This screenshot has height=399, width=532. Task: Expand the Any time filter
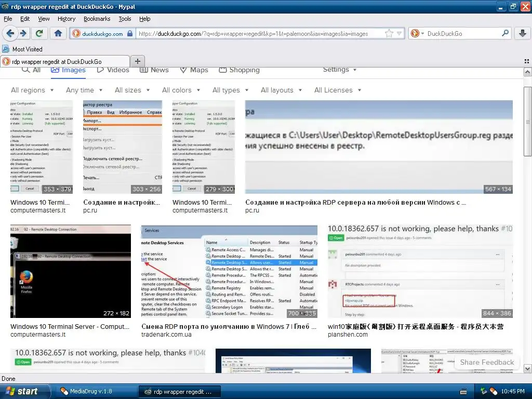[84, 90]
